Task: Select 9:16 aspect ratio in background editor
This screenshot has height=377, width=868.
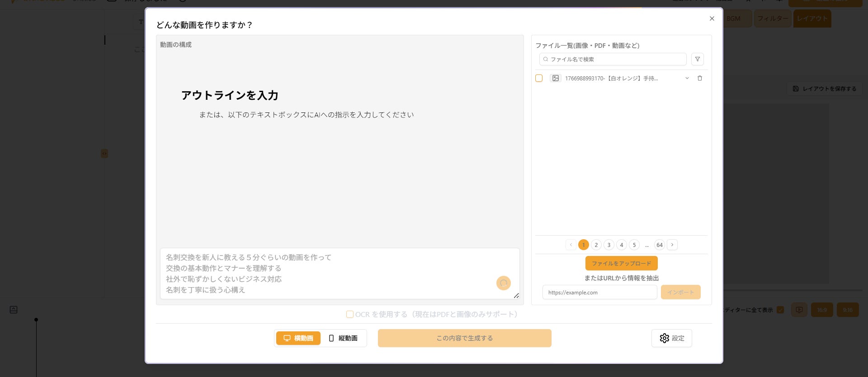Action: [x=848, y=310]
